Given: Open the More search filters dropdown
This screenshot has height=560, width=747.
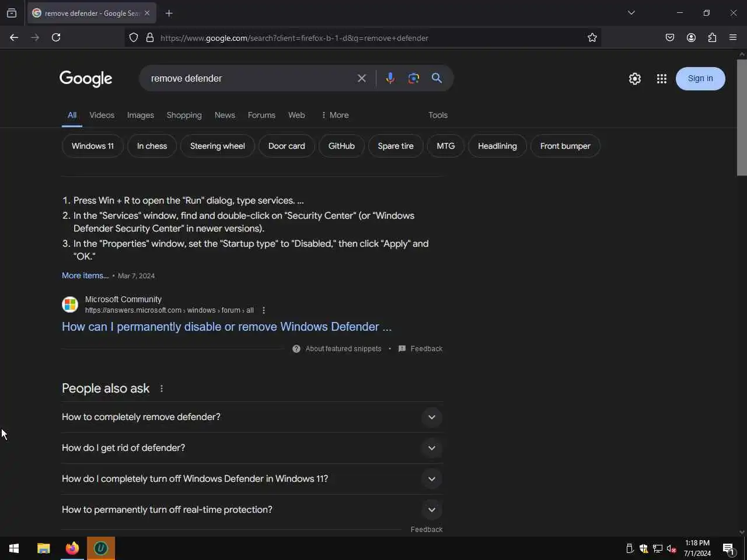Looking at the screenshot, I should pyautogui.click(x=335, y=115).
